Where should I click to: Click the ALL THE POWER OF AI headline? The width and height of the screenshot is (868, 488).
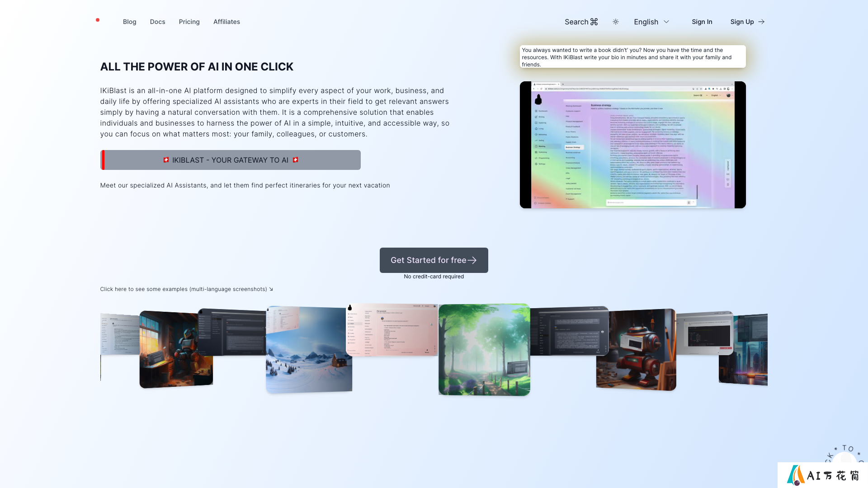[x=197, y=67]
